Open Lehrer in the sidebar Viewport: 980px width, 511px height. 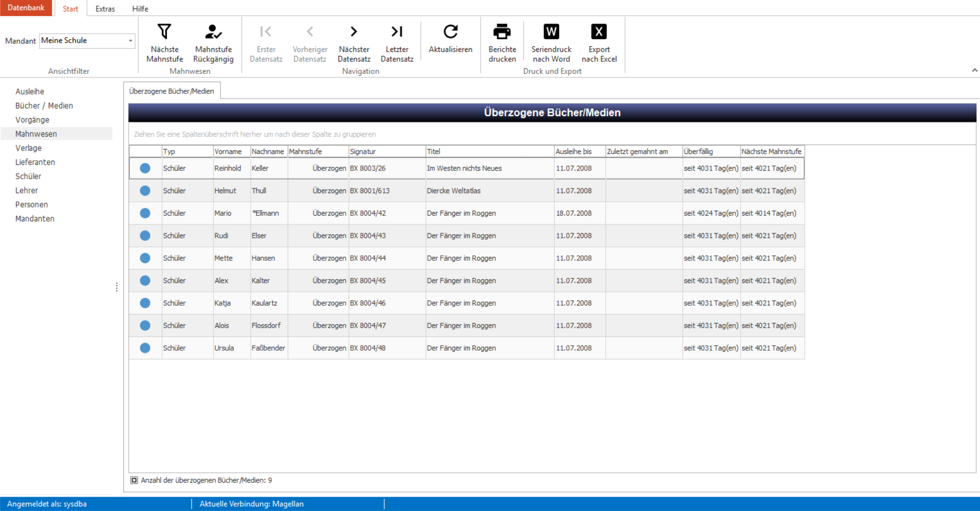point(27,190)
